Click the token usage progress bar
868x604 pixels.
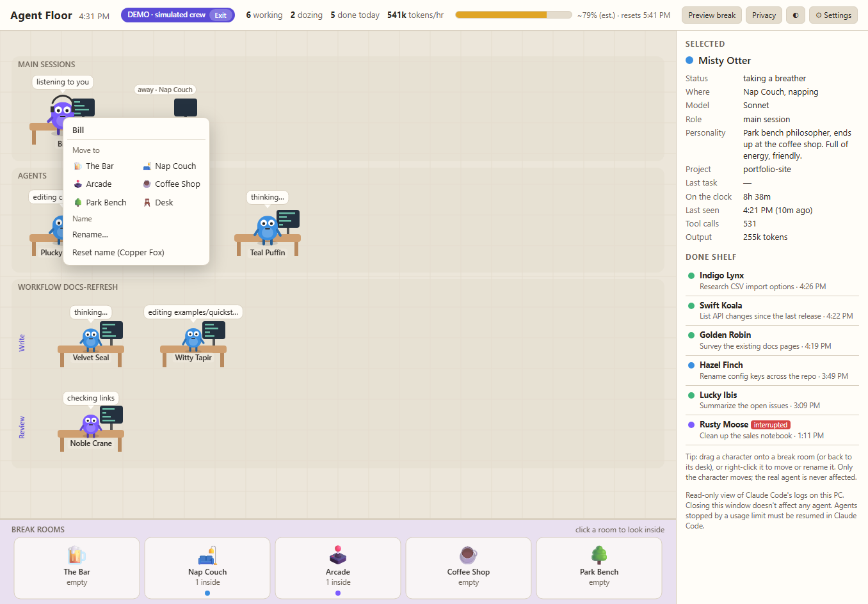click(x=513, y=15)
